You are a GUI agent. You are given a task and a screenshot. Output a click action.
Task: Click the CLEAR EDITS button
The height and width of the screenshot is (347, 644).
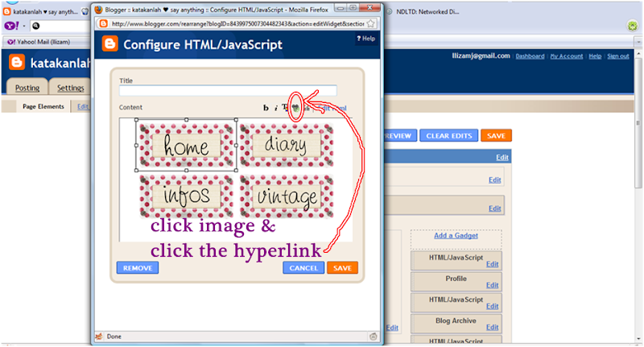pos(449,135)
